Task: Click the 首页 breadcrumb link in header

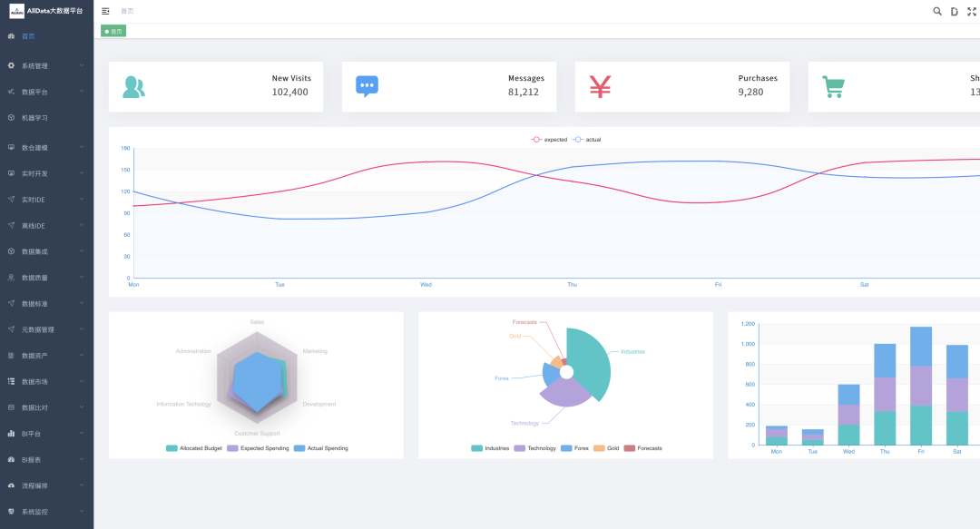Action: (x=127, y=11)
